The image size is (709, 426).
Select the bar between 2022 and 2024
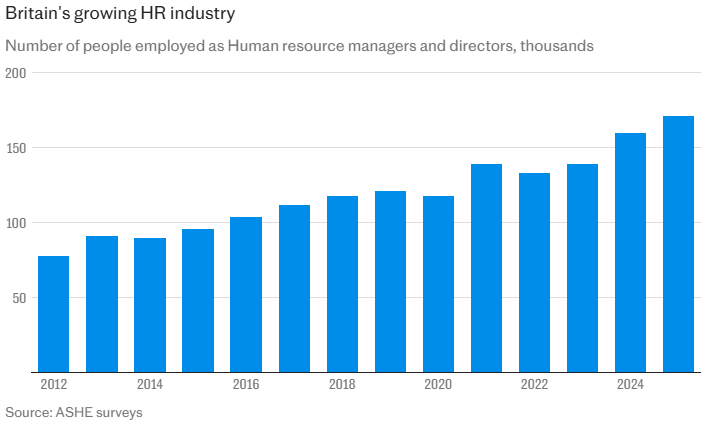coord(582,268)
